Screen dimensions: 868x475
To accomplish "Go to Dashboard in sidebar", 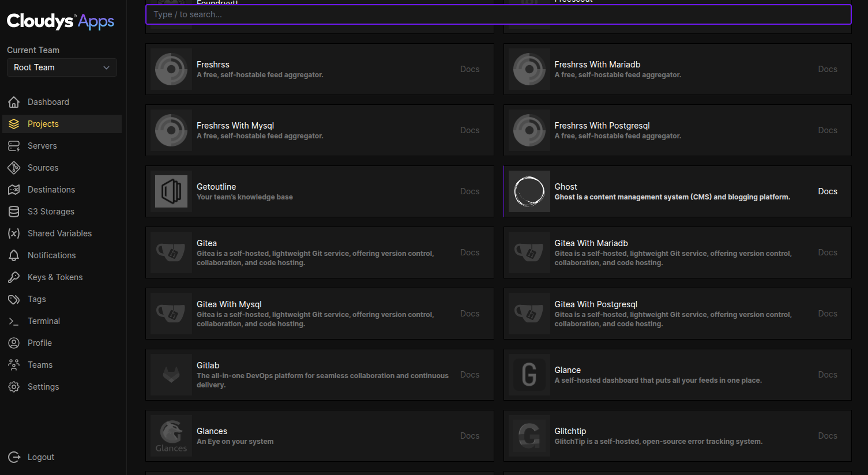I will (62, 102).
